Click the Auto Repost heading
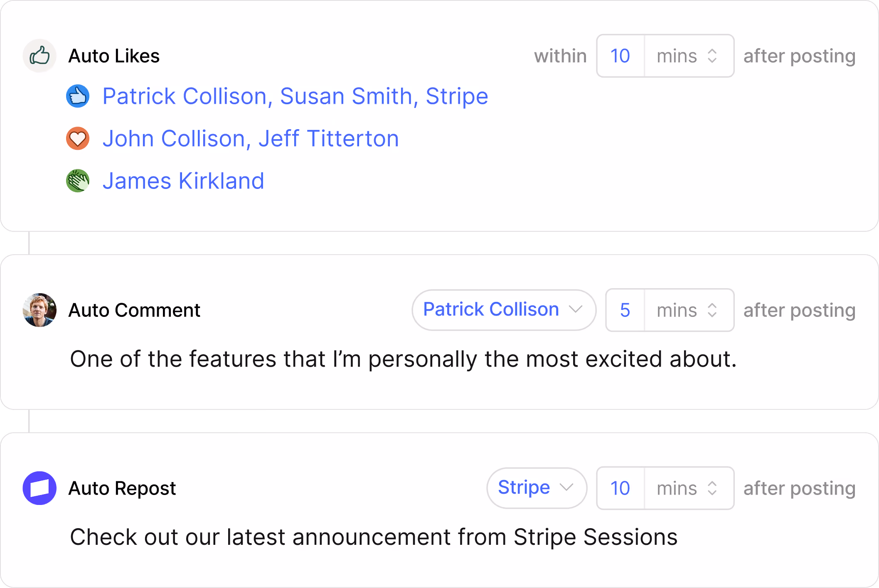 (x=122, y=488)
